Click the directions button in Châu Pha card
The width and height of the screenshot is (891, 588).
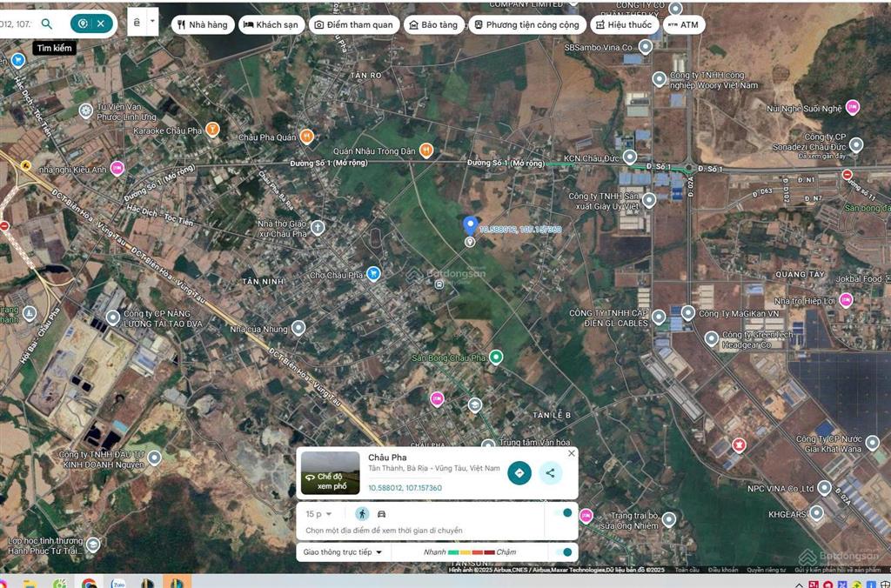click(519, 472)
